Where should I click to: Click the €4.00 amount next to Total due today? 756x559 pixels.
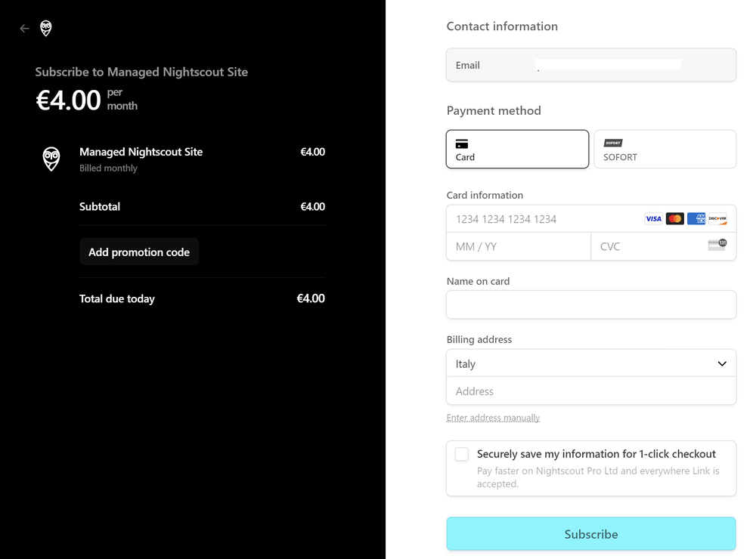(x=311, y=299)
